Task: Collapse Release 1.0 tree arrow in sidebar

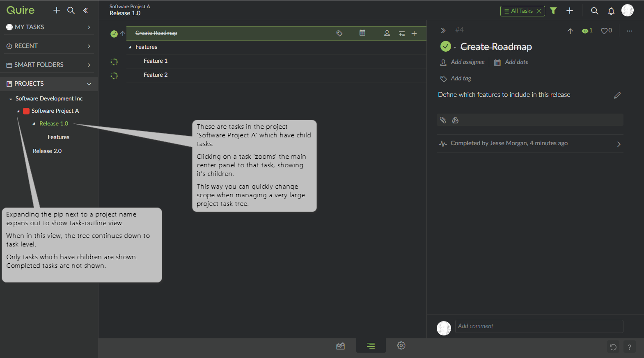Action: [34, 123]
